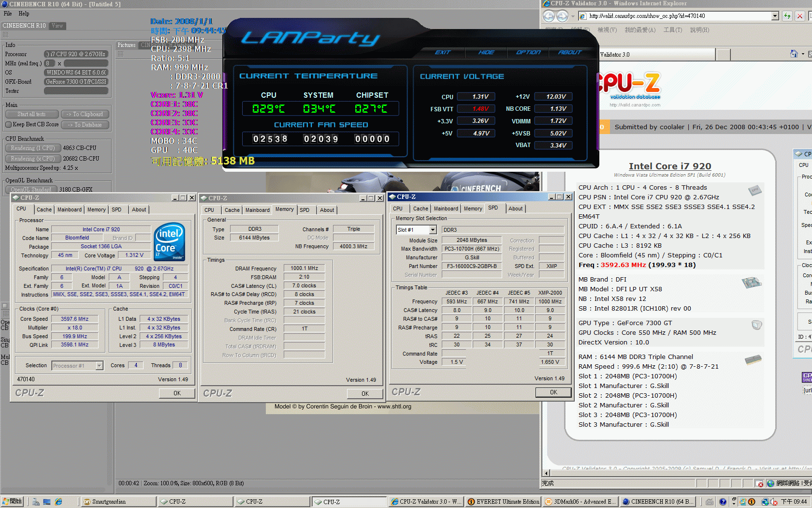Click the Windows Start button
This screenshot has width=812, height=508.
[12, 502]
